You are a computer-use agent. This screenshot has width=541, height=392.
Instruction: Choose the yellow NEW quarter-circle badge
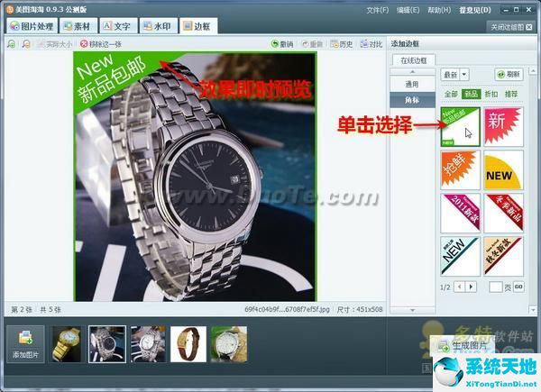coord(504,170)
